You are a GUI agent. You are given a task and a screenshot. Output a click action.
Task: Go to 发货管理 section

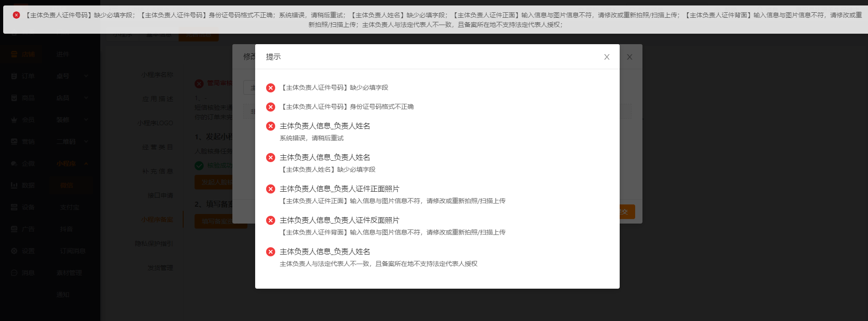(160, 268)
